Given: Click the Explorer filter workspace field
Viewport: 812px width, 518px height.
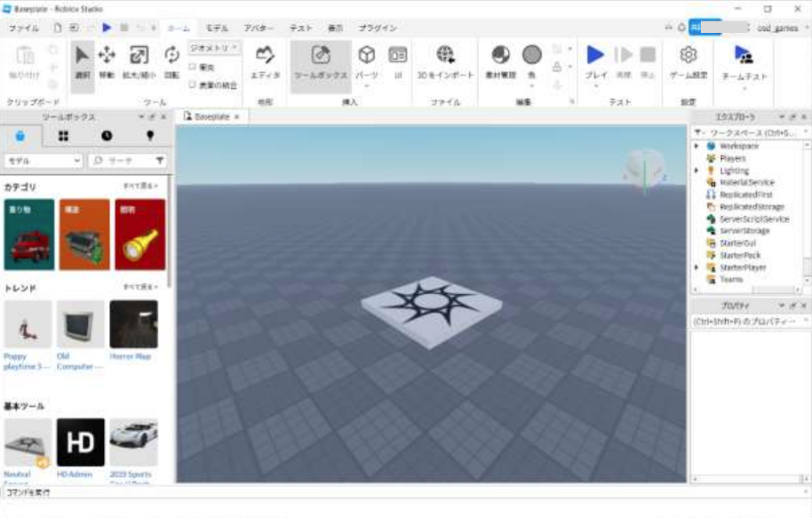Looking at the screenshot, I should tap(753, 133).
